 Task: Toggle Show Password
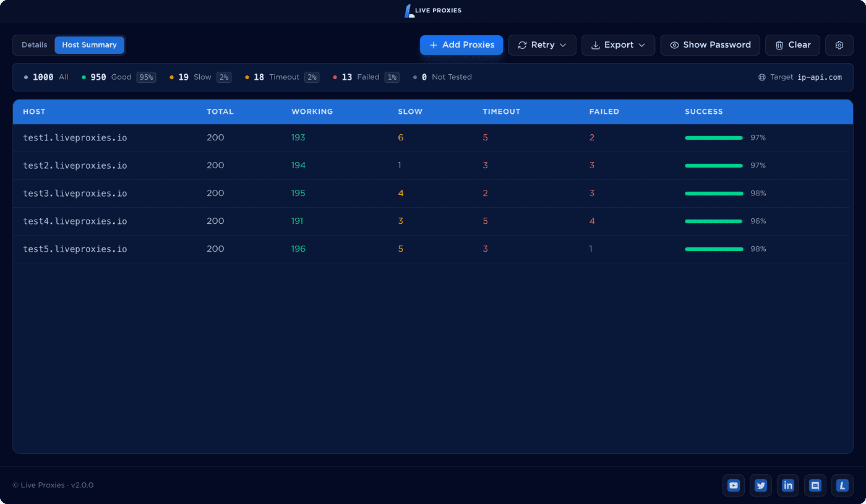point(710,45)
